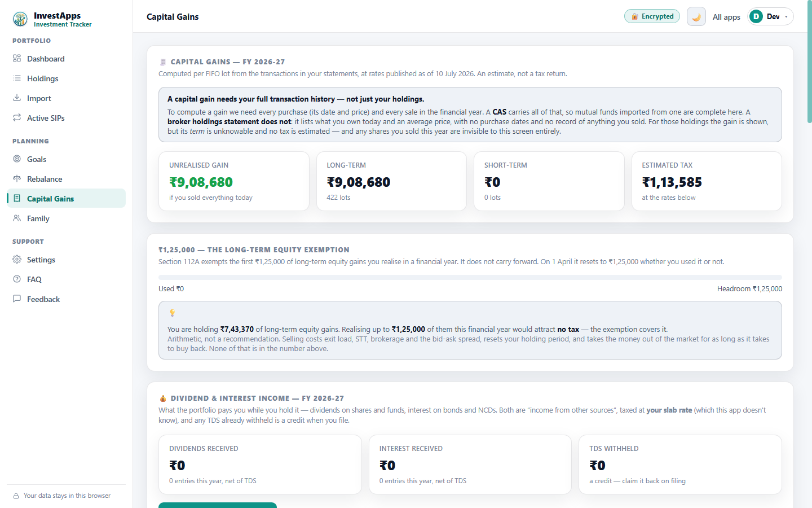Viewport: 812px width, 508px height.
Task: Click the Dashboard grid icon
Action: coord(17,58)
